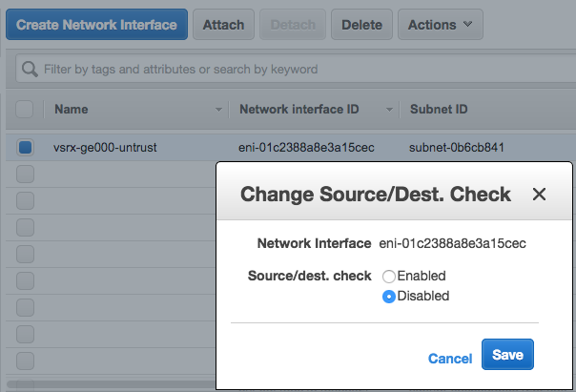Screen dimensions: 576x392
Task: Sort by the Name column arrow
Action: (x=221, y=111)
